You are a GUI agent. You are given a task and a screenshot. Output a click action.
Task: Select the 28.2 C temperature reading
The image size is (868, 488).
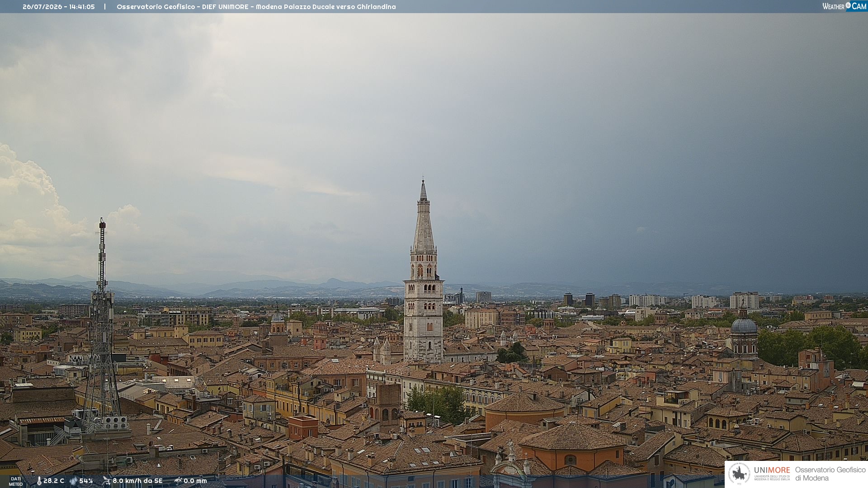[x=54, y=481]
